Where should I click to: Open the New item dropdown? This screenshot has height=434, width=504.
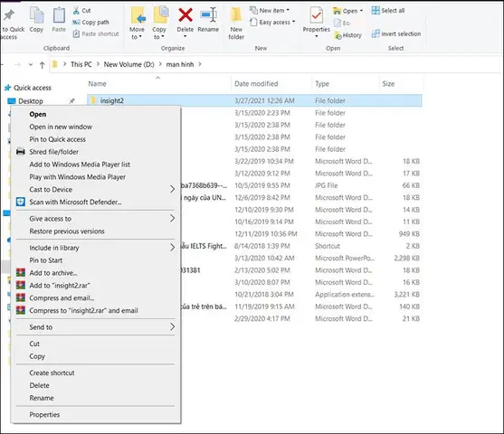[288, 10]
